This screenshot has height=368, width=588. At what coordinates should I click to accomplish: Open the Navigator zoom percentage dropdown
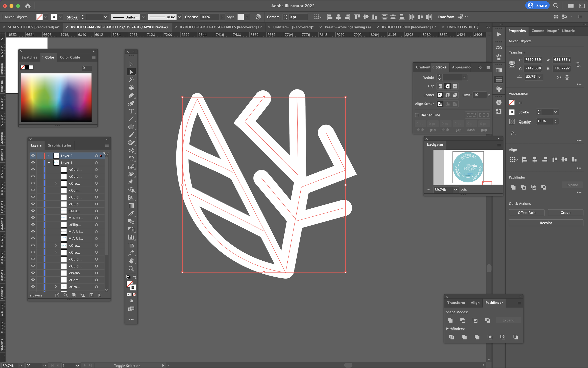(456, 190)
